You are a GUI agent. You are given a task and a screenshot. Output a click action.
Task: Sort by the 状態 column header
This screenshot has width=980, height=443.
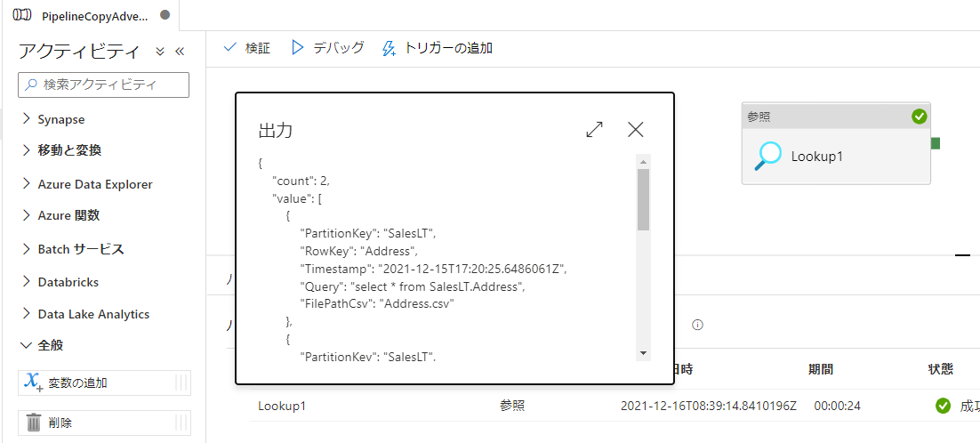click(x=941, y=369)
